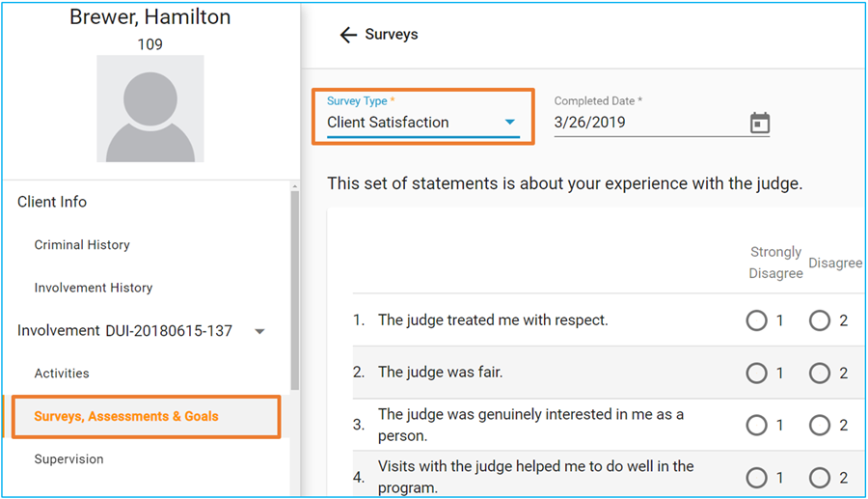The width and height of the screenshot is (868, 499).
Task: Open the Supervision sidebar item
Action: 68,459
